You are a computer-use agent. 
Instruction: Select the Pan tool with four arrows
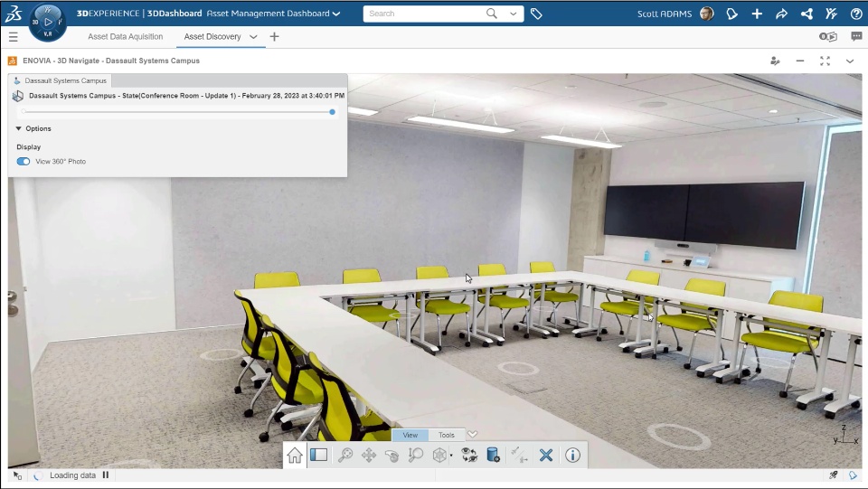point(369,456)
